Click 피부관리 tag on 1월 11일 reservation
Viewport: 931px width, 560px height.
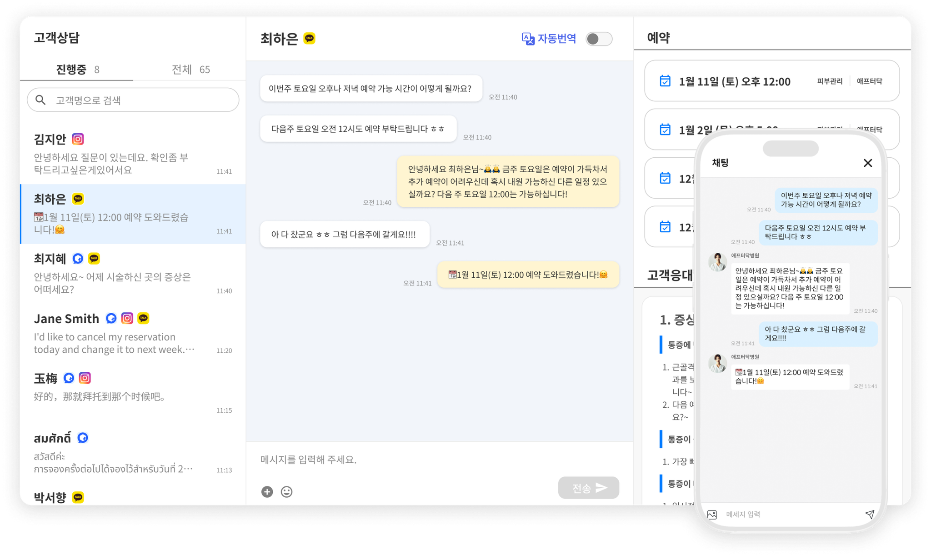tap(830, 81)
